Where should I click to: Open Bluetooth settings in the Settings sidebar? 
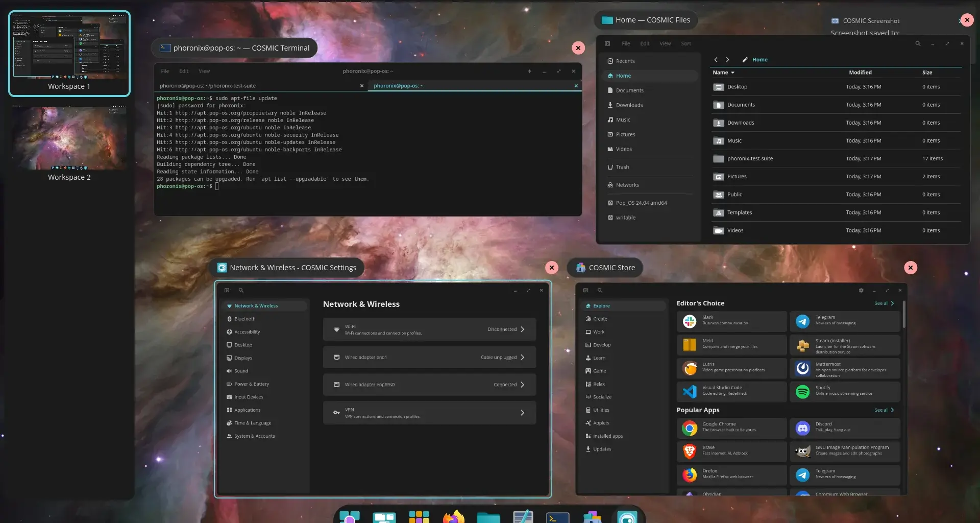click(x=244, y=319)
